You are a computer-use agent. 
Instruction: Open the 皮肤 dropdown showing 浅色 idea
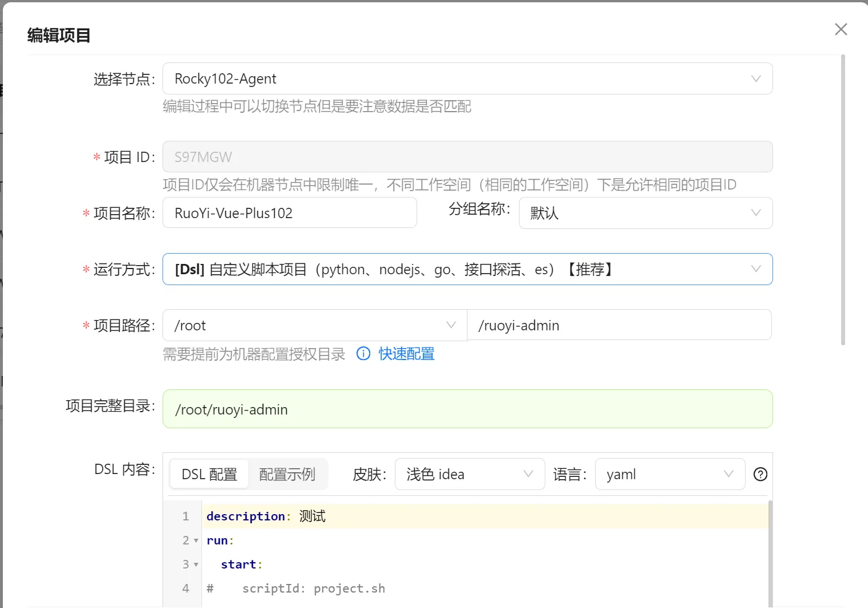[x=469, y=474]
